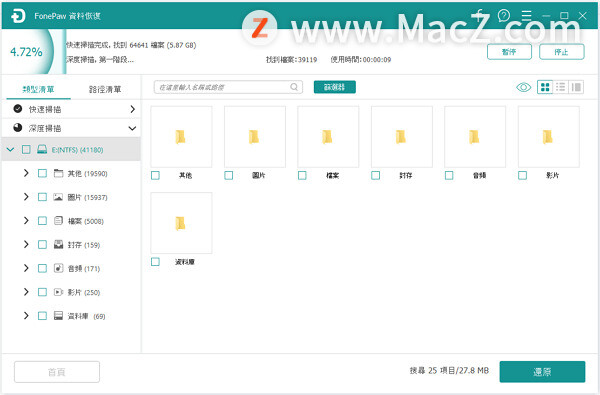
Task: Expand the 資料庫 (69) tree node
Action: [x=26, y=315]
